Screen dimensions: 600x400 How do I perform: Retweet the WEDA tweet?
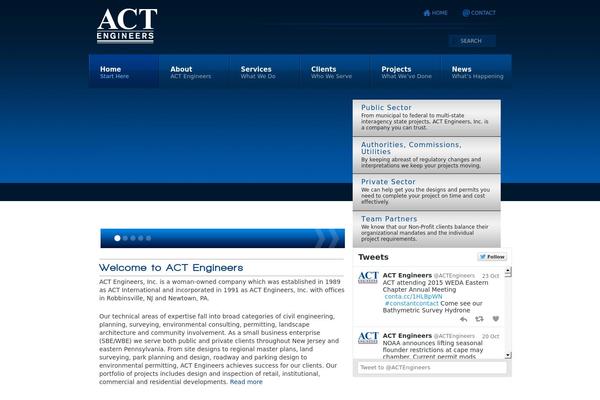pyautogui.click(x=479, y=319)
